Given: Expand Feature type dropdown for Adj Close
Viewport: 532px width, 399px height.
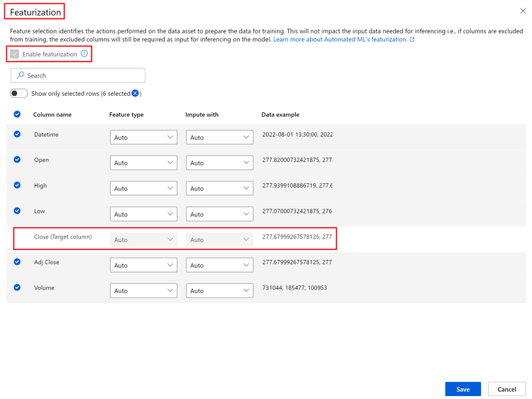Looking at the screenshot, I should (143, 266).
